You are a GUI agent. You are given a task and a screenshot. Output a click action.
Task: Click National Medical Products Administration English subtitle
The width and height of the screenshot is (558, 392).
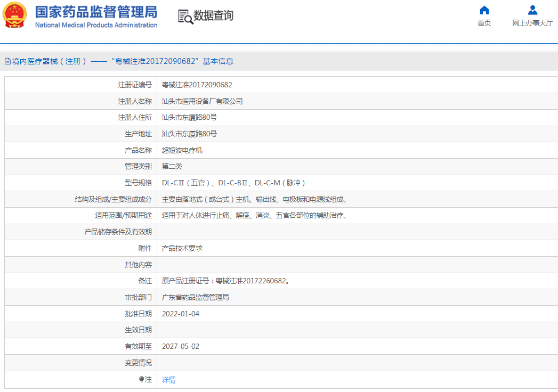tap(96, 25)
